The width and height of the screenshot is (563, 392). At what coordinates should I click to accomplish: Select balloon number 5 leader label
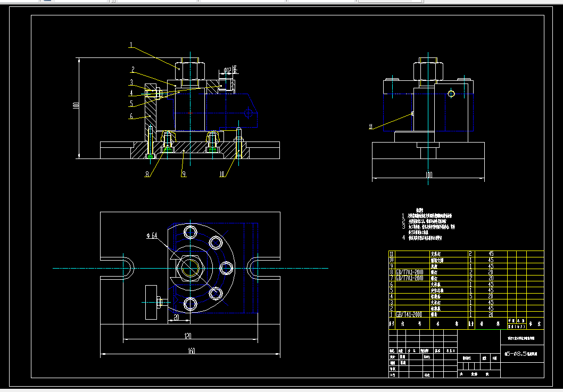pos(131,104)
